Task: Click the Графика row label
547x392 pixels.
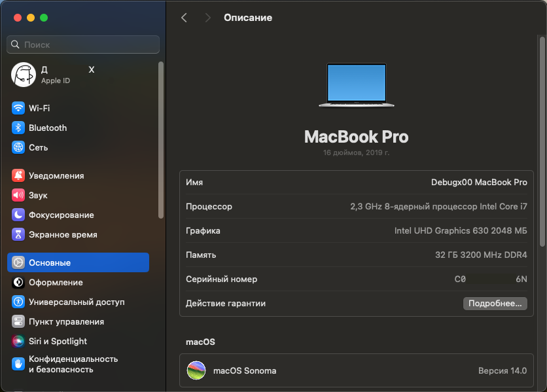Action: point(203,231)
